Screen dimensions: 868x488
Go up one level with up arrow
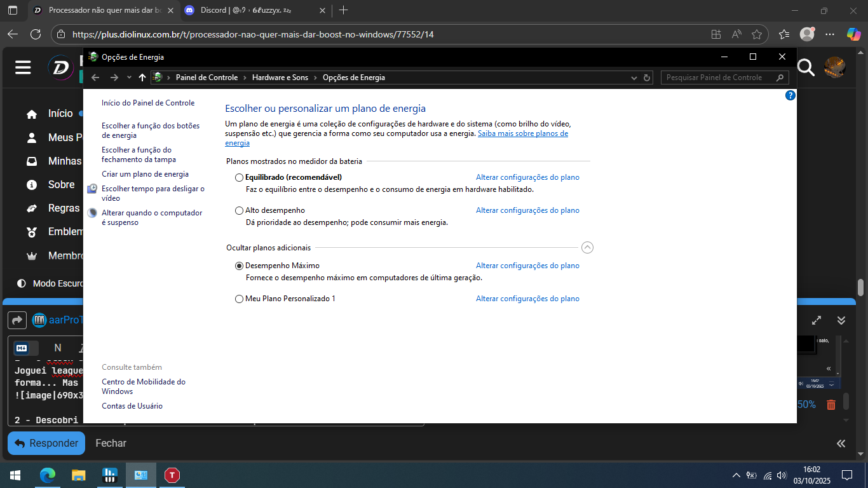(142, 78)
